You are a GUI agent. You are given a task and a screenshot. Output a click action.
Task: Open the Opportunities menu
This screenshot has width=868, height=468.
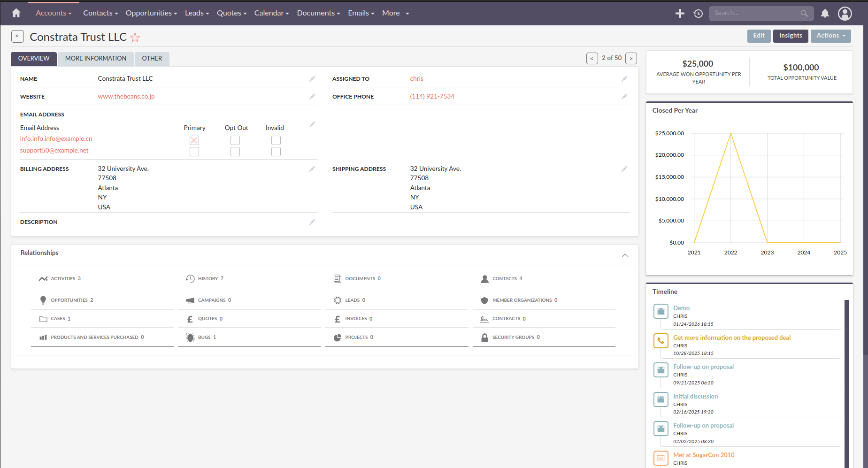point(151,13)
